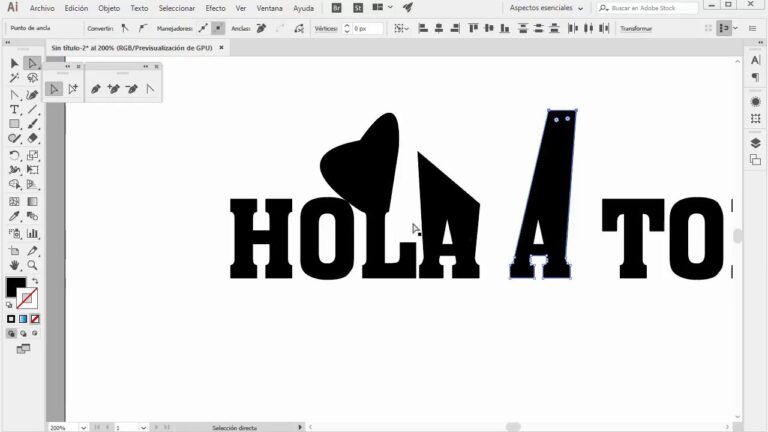768x432 pixels.
Task: Select the Gradient tool in toolbox
Action: tap(32, 202)
